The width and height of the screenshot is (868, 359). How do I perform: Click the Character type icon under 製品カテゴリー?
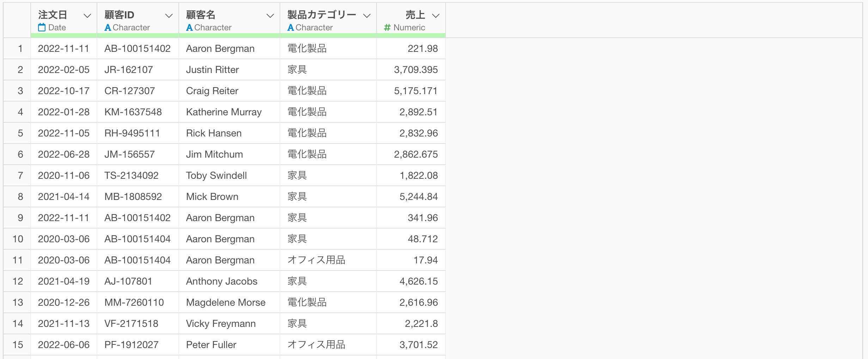pos(291,28)
